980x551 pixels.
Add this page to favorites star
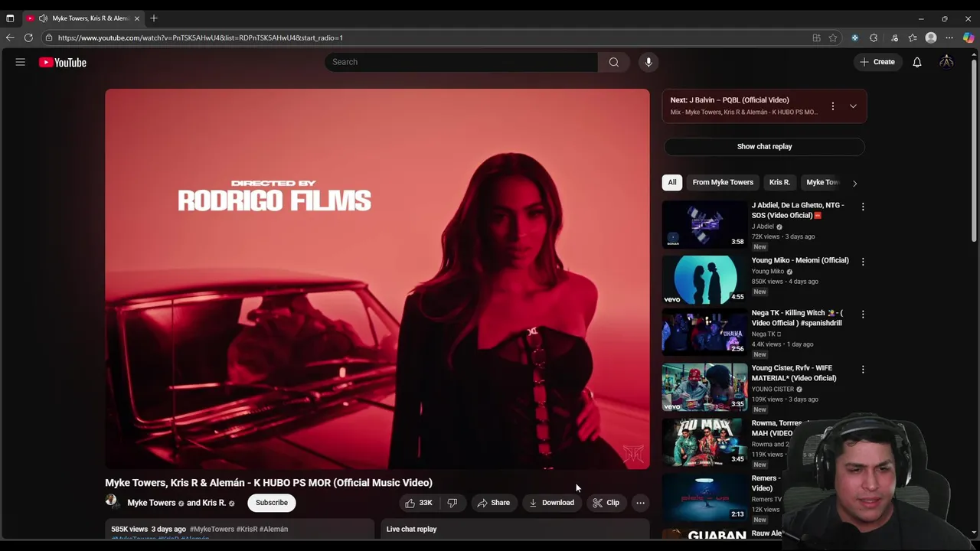(x=833, y=37)
